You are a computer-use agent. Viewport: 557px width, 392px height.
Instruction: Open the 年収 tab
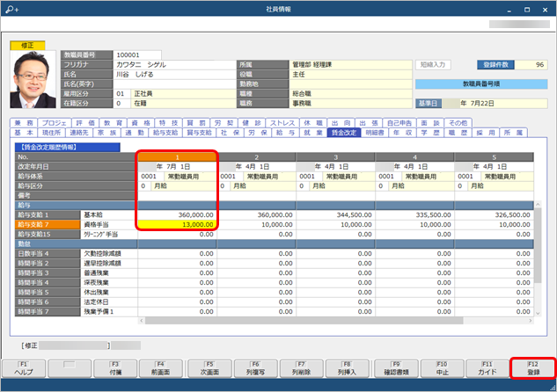[x=402, y=133]
